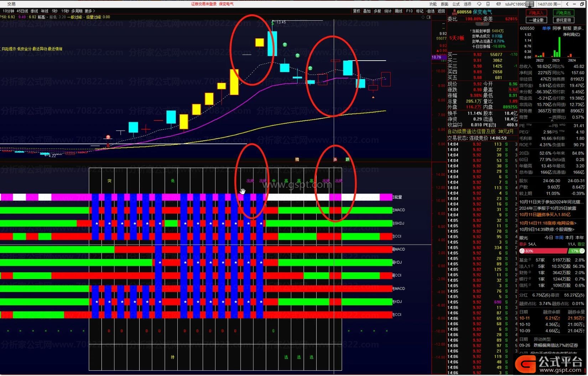Image resolution: width=588 pixels, height=376 pixels.
Task: Expand 更多 period options
Action: pyautogui.click(x=90, y=11)
